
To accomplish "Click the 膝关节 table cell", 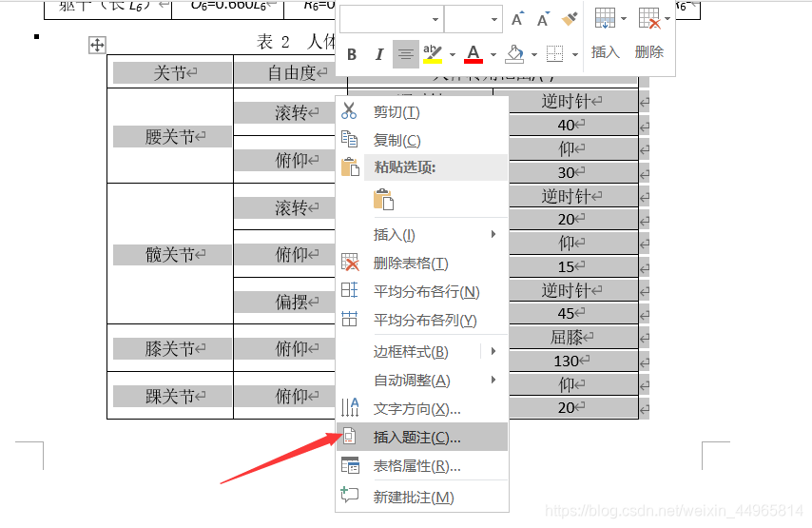I will point(170,348).
